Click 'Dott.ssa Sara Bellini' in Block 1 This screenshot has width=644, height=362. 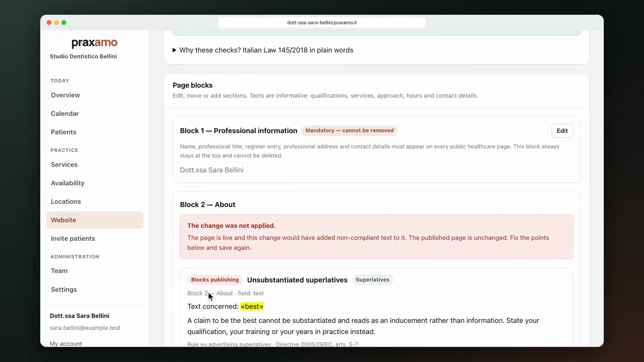(212, 170)
